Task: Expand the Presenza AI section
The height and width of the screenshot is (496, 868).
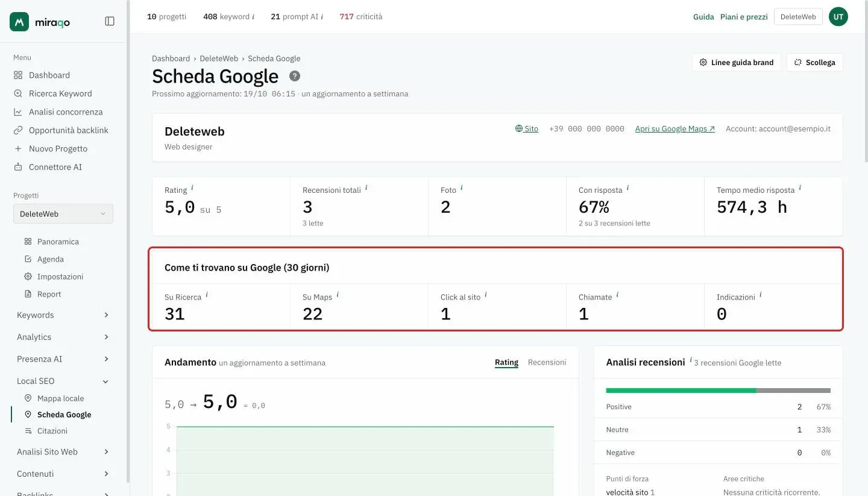Action: pyautogui.click(x=63, y=359)
